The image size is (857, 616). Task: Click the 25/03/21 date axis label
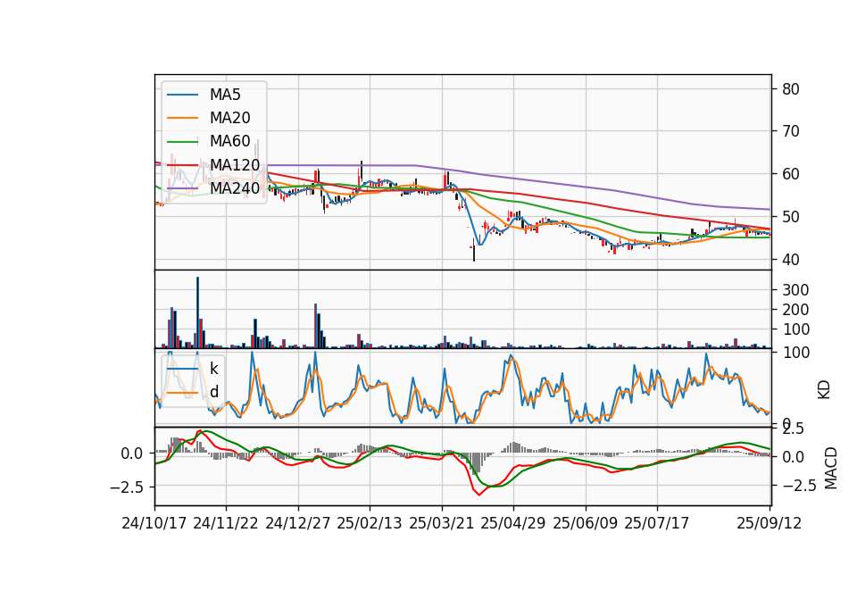442,523
